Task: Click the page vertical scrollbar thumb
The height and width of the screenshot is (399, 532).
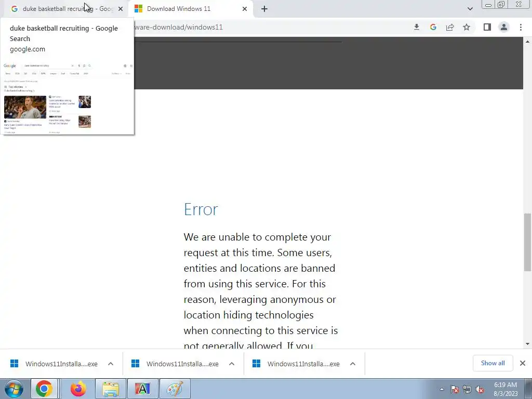Action: [x=527, y=242]
